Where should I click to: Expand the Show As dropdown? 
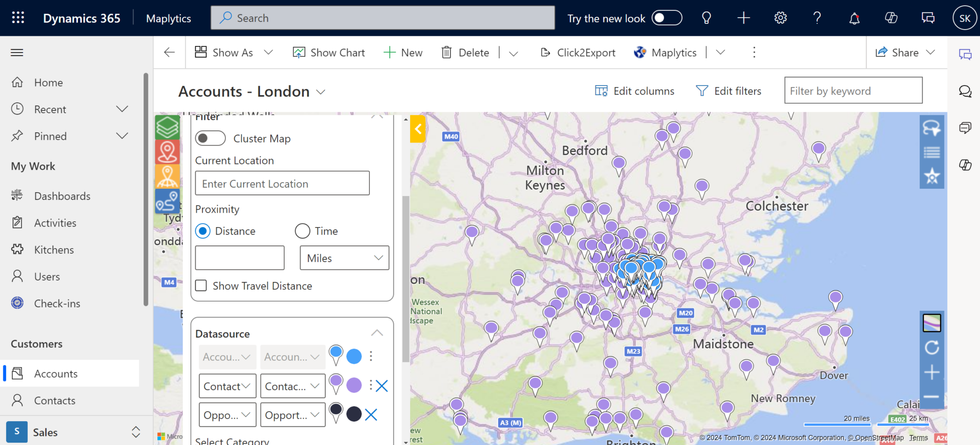pyautogui.click(x=268, y=52)
